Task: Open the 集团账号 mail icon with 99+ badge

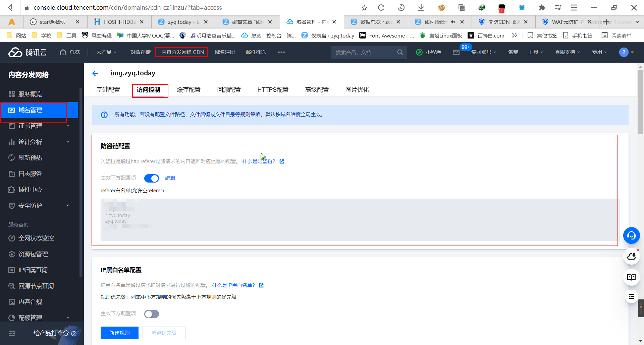Action: (x=456, y=52)
